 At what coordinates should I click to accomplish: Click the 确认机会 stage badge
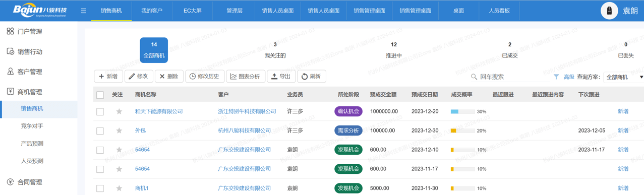tap(348, 111)
